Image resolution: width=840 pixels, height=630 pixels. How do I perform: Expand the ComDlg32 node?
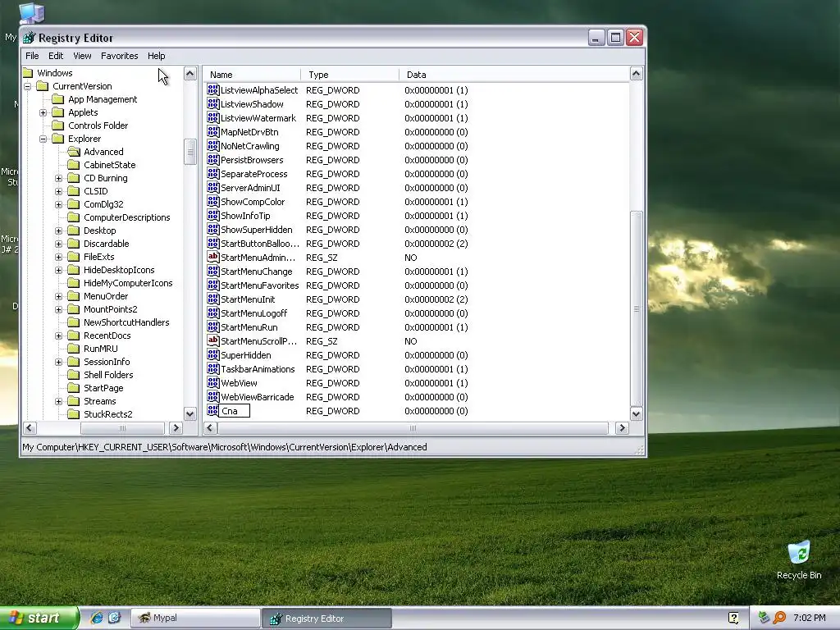point(58,204)
